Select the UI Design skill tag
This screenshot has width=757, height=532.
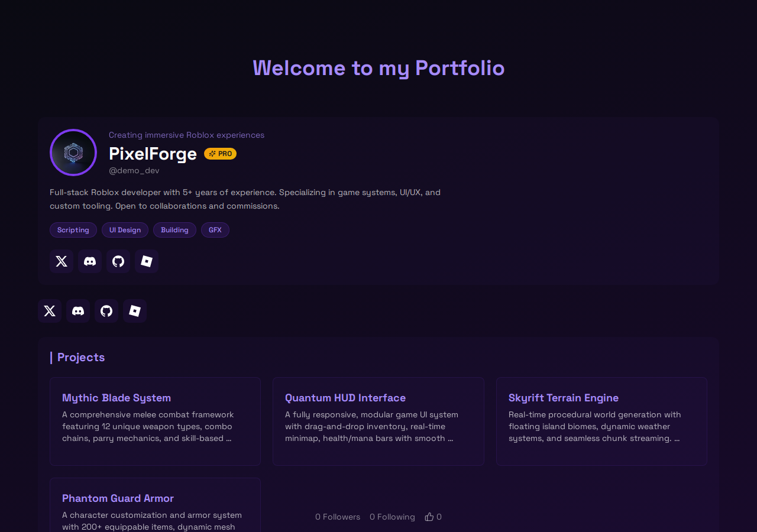click(x=125, y=230)
